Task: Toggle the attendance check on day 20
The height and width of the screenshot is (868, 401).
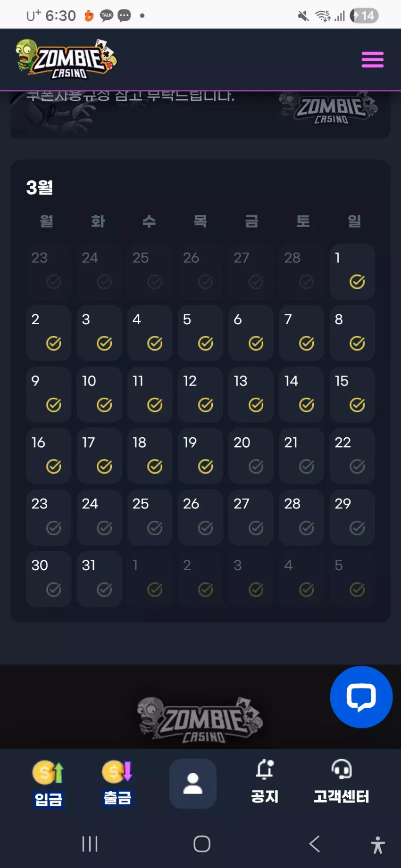Action: click(x=256, y=467)
